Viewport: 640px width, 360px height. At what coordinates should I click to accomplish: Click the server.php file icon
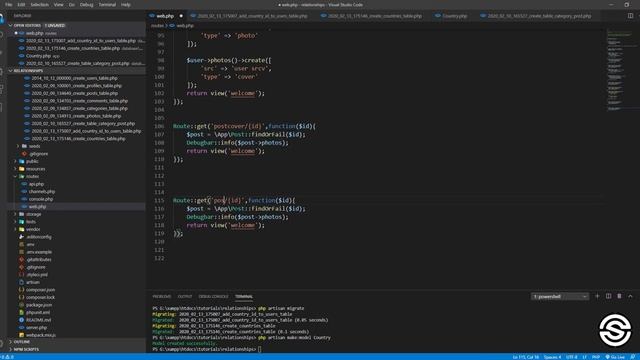click(22, 327)
